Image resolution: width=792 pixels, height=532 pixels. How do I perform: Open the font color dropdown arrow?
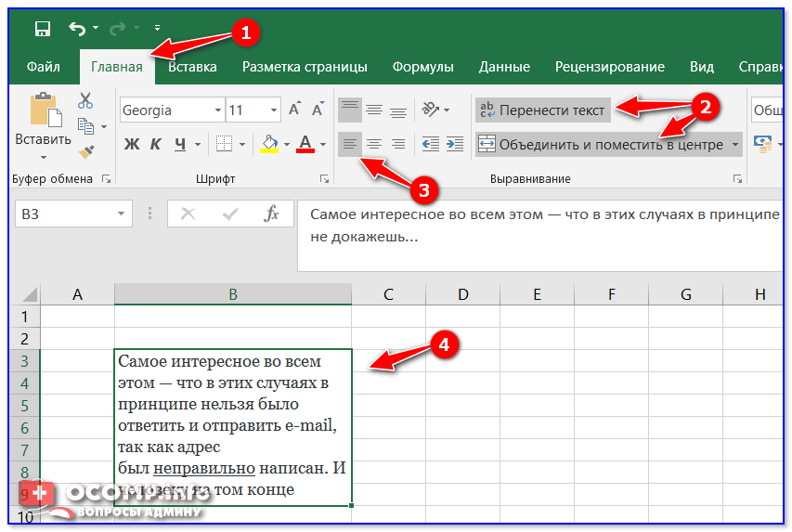[323, 145]
